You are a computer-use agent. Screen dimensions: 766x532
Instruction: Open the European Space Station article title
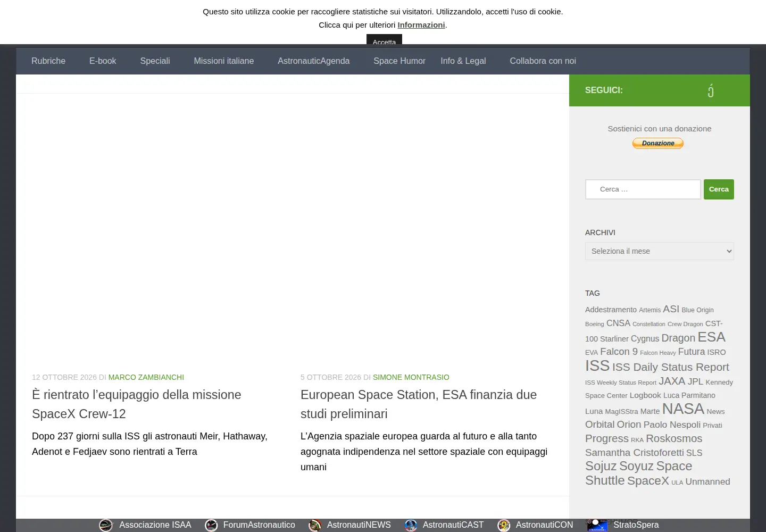pos(419,404)
